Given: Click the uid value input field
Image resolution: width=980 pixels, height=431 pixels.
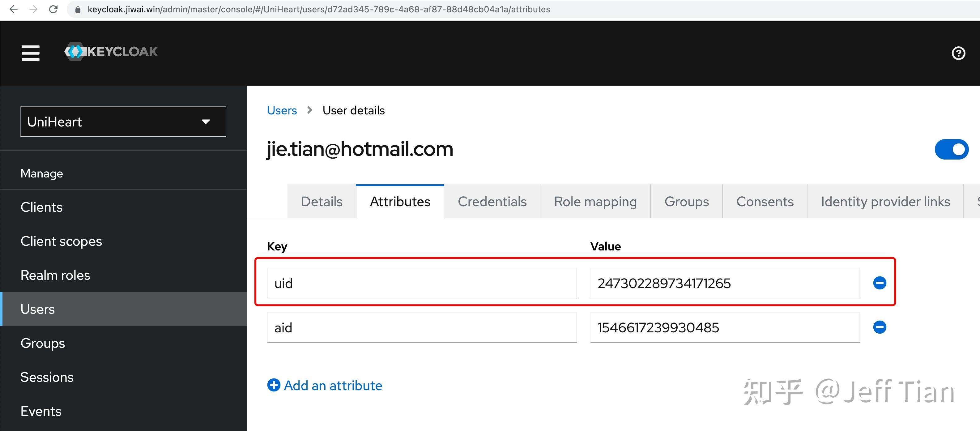Looking at the screenshot, I should pos(724,284).
